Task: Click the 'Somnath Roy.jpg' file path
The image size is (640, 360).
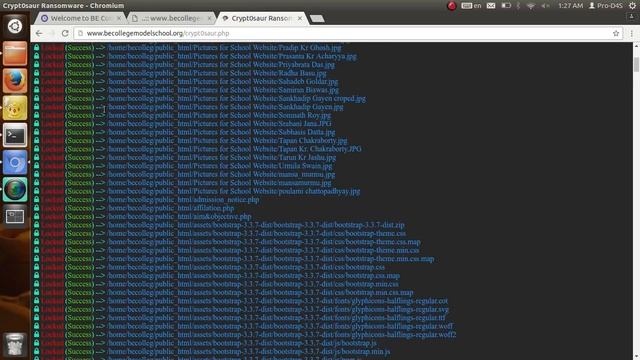Action: pyautogui.click(x=219, y=115)
